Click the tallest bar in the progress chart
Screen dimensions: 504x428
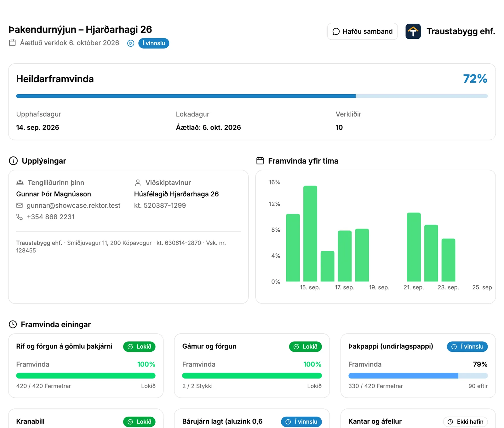coord(310,234)
